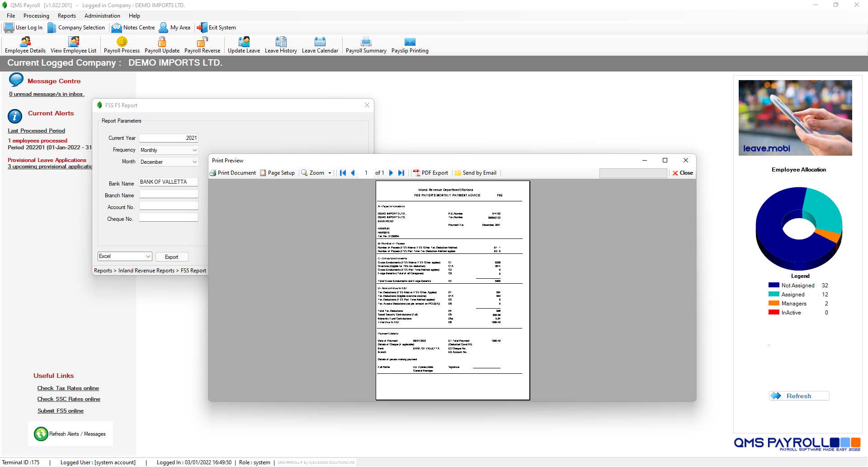
Task: Click Exit System toolbar item
Action: pyautogui.click(x=216, y=28)
